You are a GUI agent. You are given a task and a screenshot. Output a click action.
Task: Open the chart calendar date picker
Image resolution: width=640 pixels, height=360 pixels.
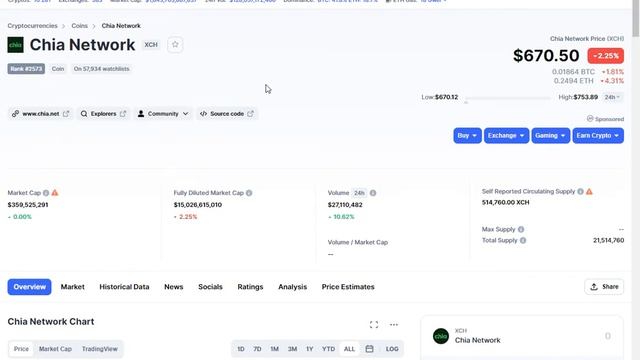click(369, 349)
